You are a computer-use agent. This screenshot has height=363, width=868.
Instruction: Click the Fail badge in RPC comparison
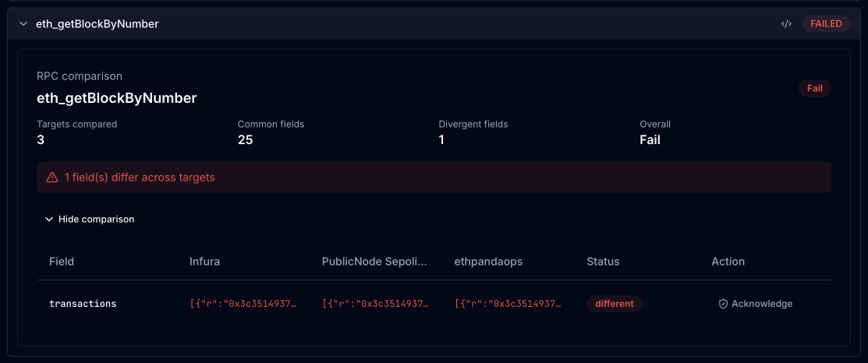(814, 88)
